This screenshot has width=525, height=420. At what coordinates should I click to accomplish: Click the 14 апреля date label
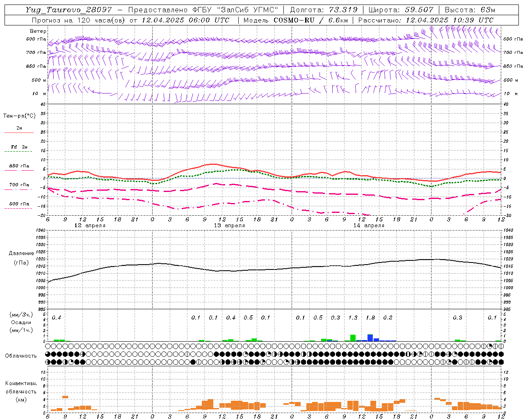[369, 226]
